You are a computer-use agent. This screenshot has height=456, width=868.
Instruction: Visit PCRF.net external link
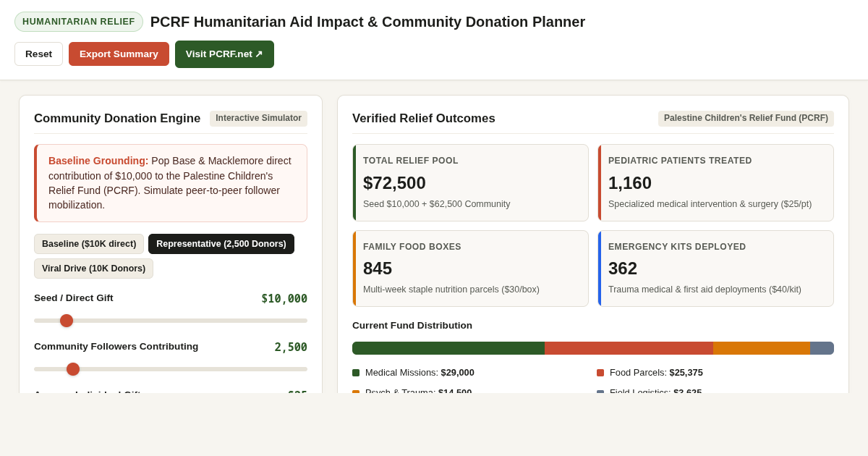coord(224,54)
